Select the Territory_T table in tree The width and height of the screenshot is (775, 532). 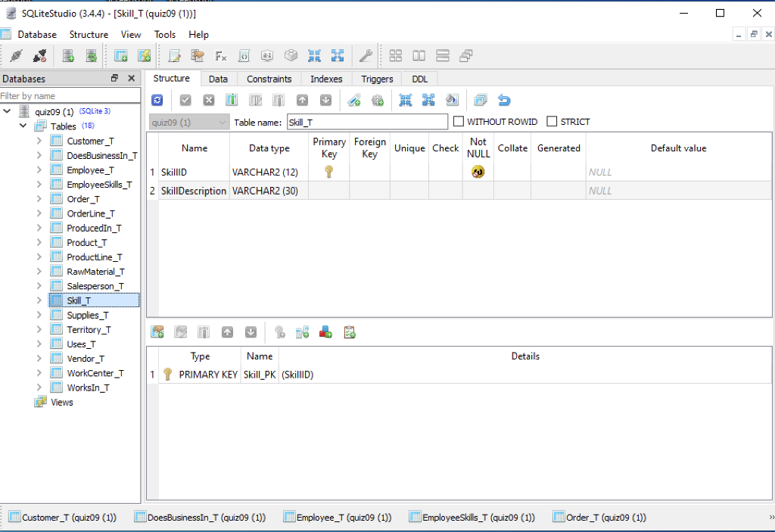point(89,330)
